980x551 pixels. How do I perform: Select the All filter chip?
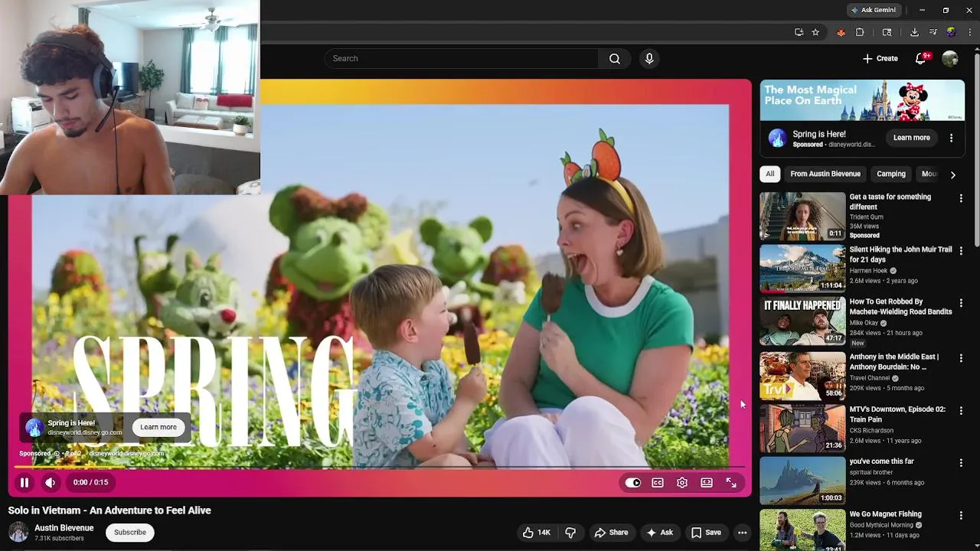[769, 174]
